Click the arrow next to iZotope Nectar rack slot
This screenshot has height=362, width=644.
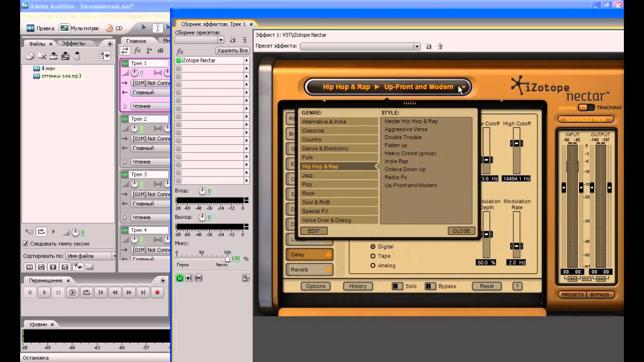247,60
